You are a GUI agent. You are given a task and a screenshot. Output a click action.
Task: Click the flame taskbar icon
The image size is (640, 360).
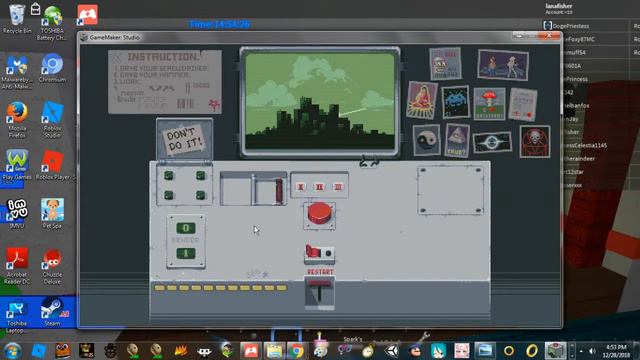coord(180,351)
